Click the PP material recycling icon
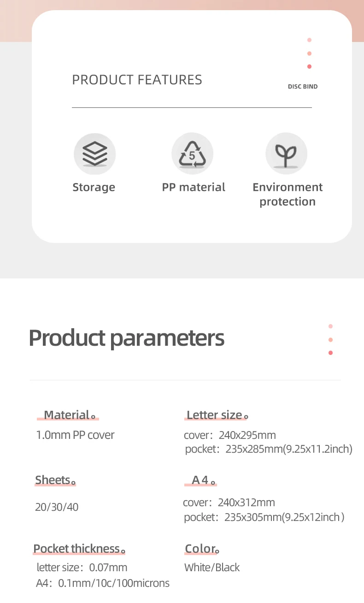Image resolution: width=364 pixels, height=603 pixels. (x=192, y=154)
